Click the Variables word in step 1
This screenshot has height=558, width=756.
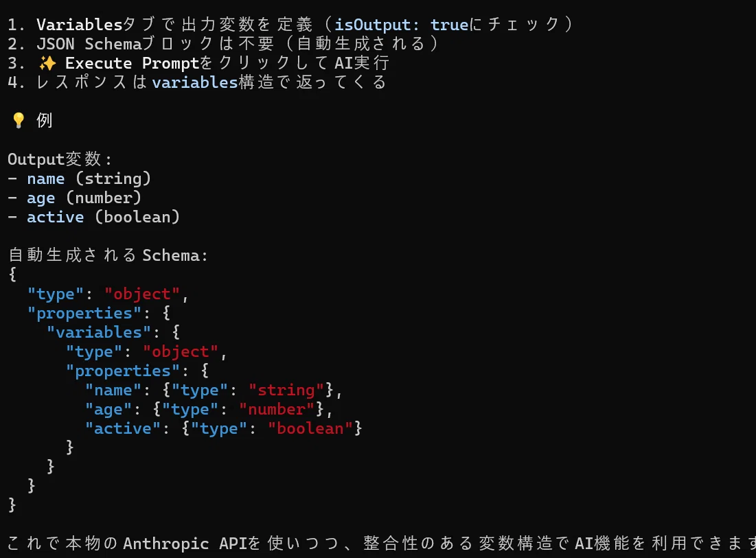(x=80, y=25)
